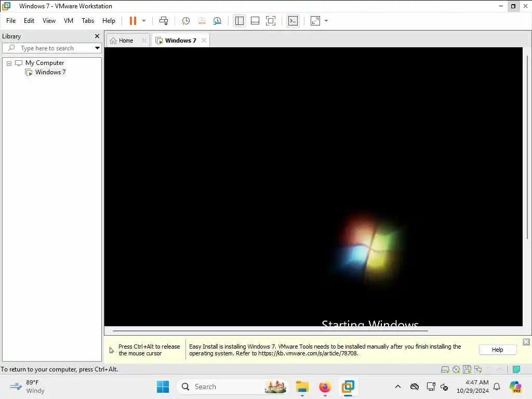Toggle the Library sidebar view icon
The height and width of the screenshot is (399, 532).
click(239, 21)
